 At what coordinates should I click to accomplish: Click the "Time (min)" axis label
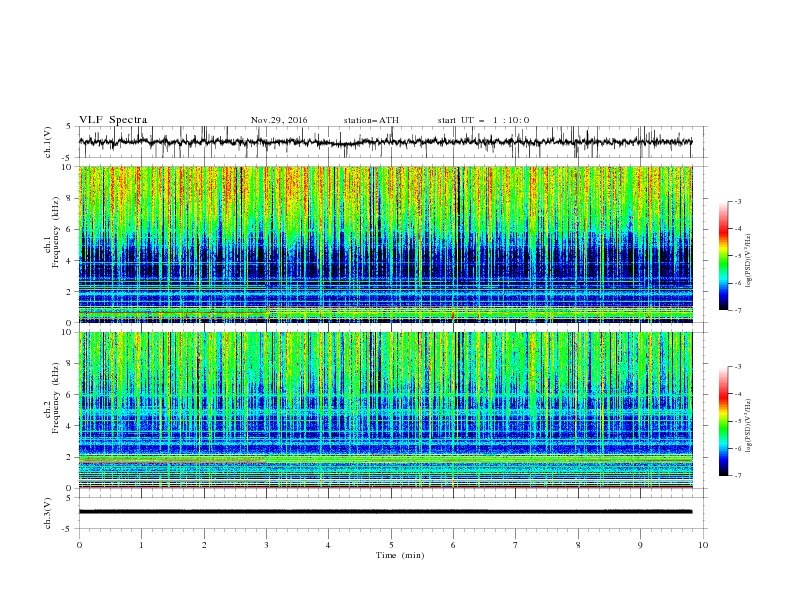pos(400,555)
